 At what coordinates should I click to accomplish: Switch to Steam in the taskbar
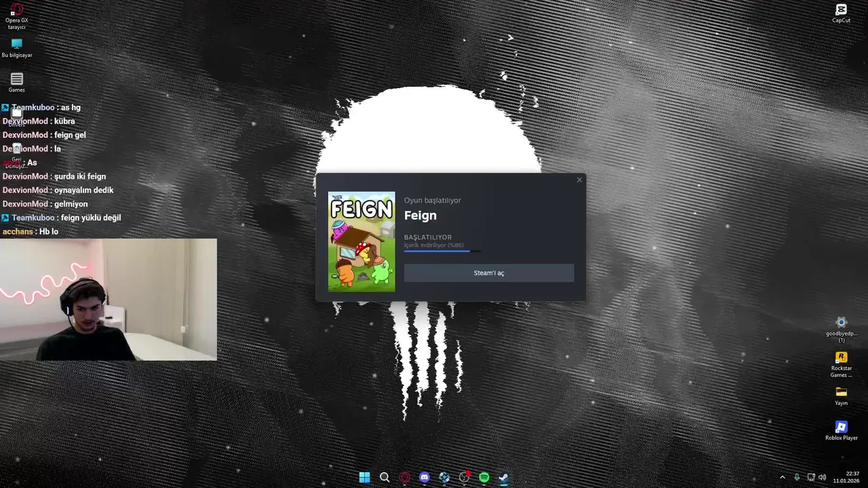[504, 477]
